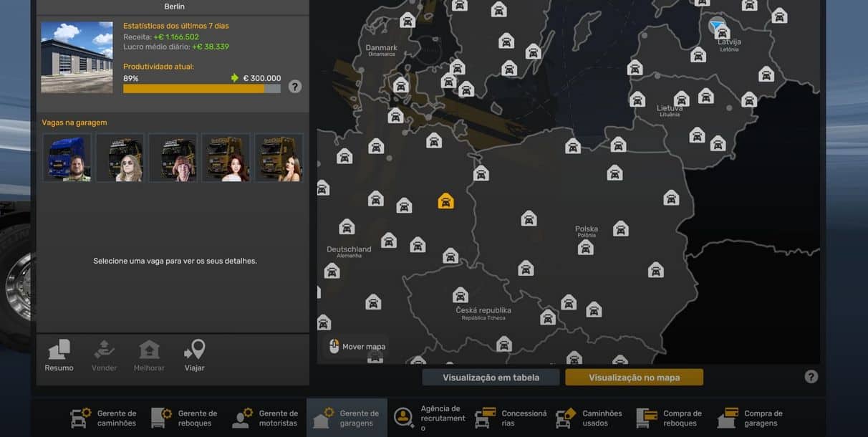Select Visualização no mapa view
The width and height of the screenshot is (868, 437).
click(x=634, y=378)
